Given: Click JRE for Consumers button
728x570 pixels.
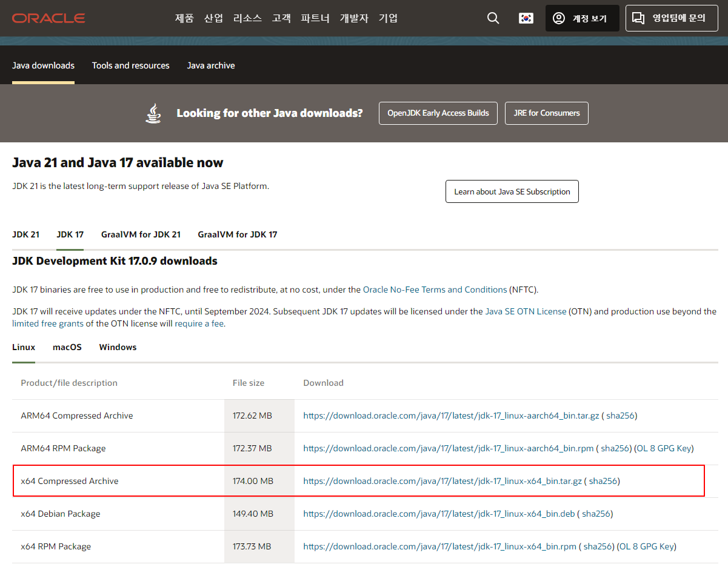Looking at the screenshot, I should [547, 113].
